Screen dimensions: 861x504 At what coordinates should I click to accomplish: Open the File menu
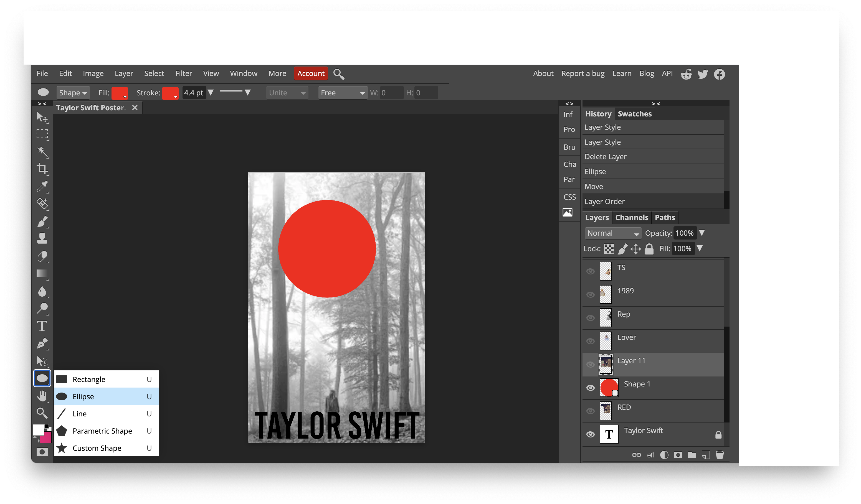click(42, 73)
